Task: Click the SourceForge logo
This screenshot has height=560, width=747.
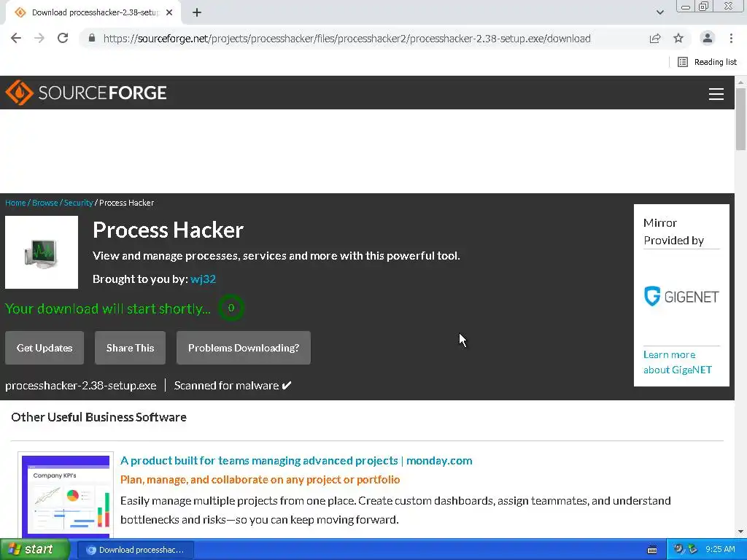Action: [86, 93]
